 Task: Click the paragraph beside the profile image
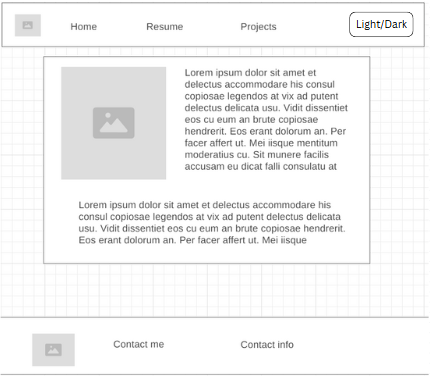pos(266,119)
